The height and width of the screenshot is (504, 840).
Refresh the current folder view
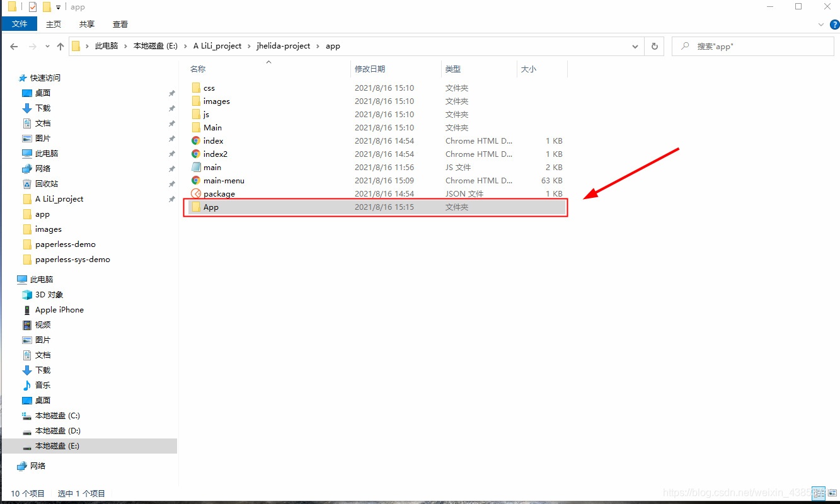(654, 46)
